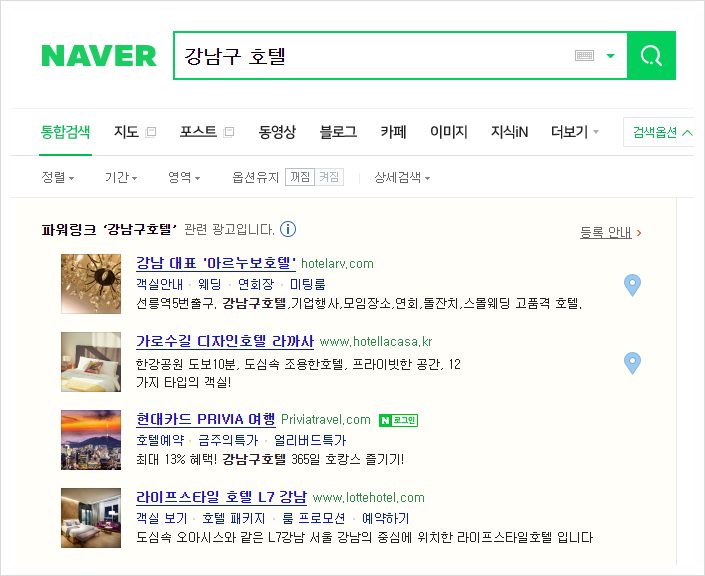The width and height of the screenshot is (705, 576).
Task: Open the 웨딩 sublink
Action: coord(210,284)
